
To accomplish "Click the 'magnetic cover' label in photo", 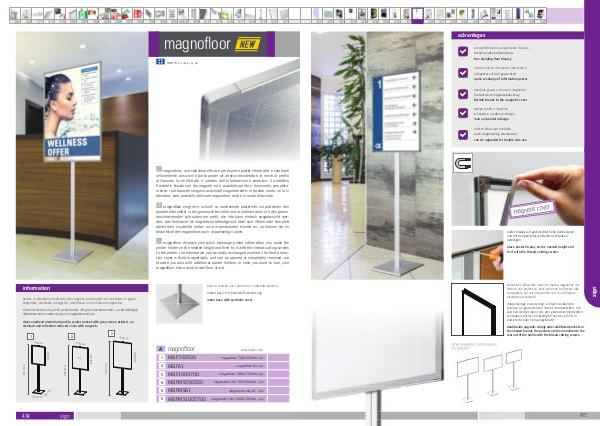I will pos(532,209).
